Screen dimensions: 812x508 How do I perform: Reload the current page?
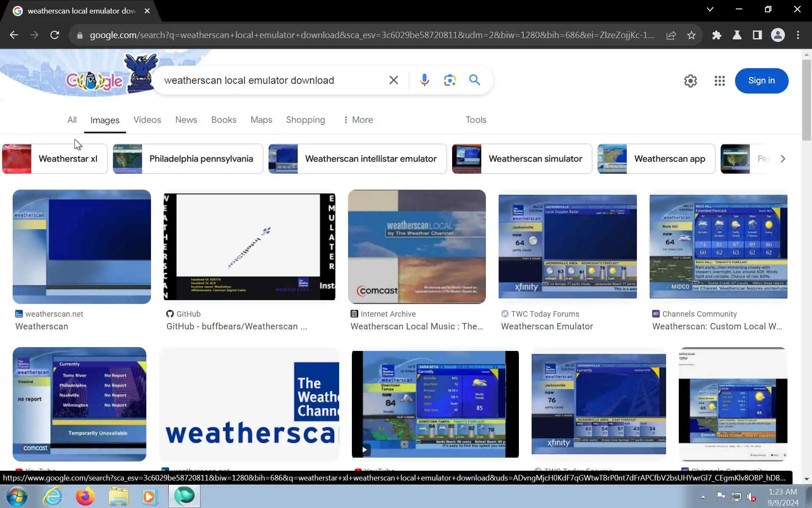(55, 35)
